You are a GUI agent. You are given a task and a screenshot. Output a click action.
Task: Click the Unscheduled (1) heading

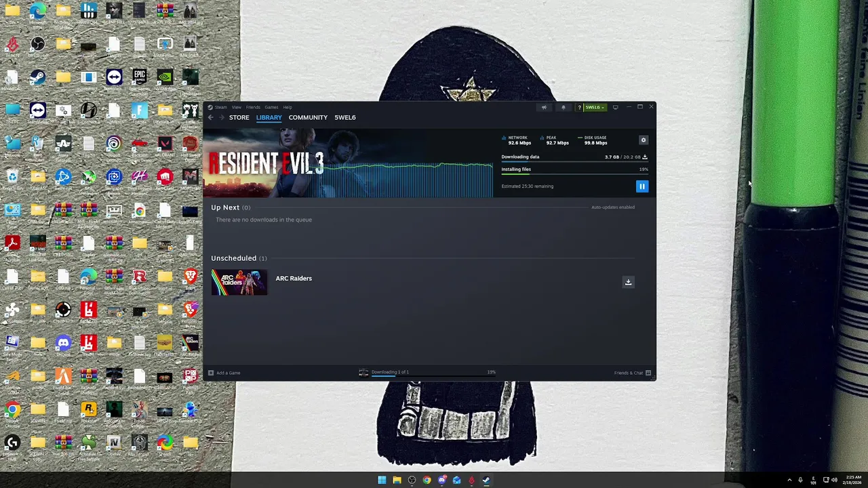tap(239, 258)
